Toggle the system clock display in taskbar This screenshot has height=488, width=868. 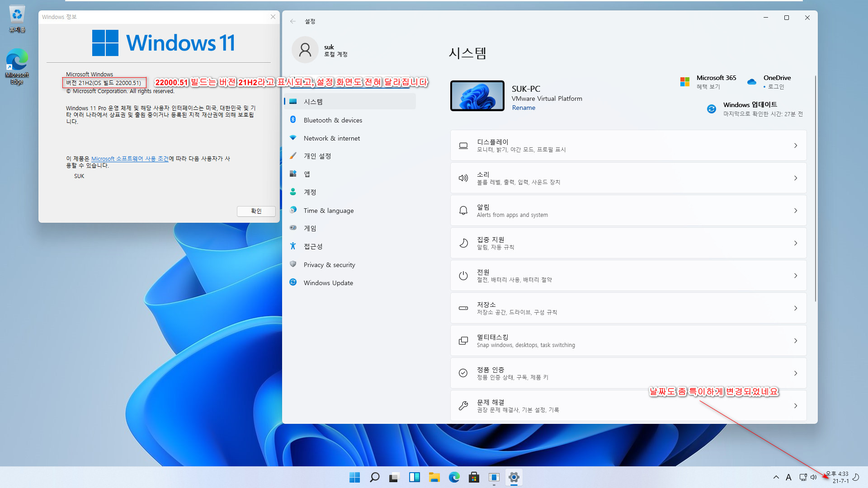(x=838, y=477)
